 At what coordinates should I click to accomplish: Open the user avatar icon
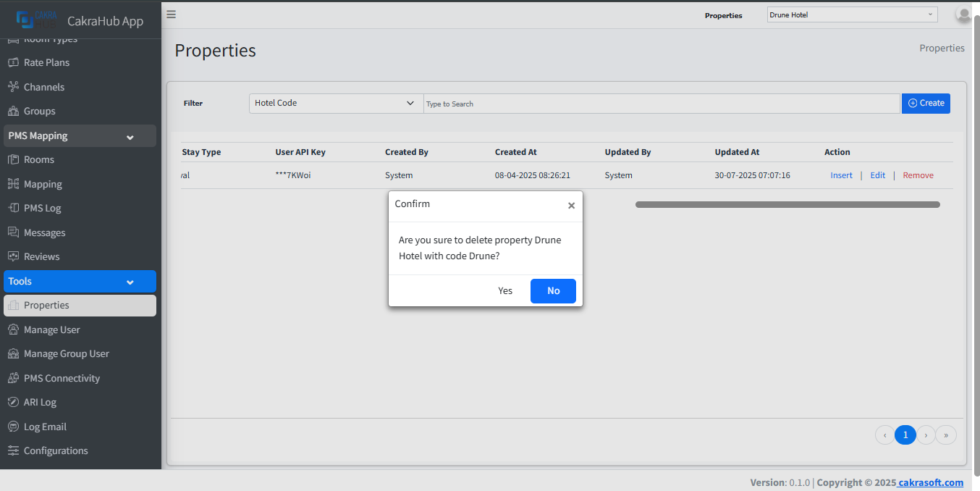(x=963, y=14)
